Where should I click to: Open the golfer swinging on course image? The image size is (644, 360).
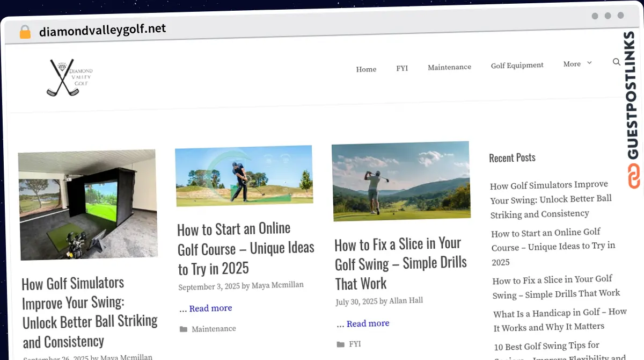[x=244, y=176]
